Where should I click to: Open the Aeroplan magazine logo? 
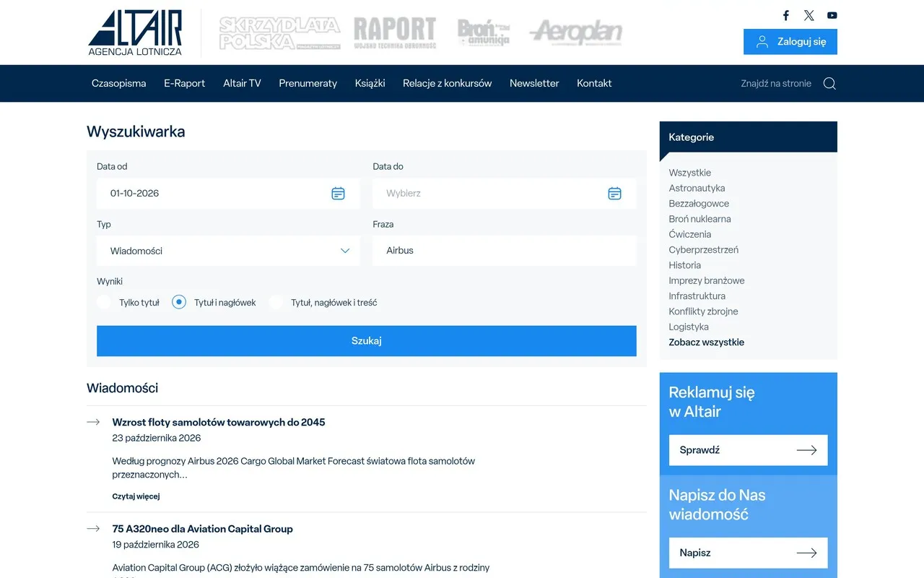(575, 33)
